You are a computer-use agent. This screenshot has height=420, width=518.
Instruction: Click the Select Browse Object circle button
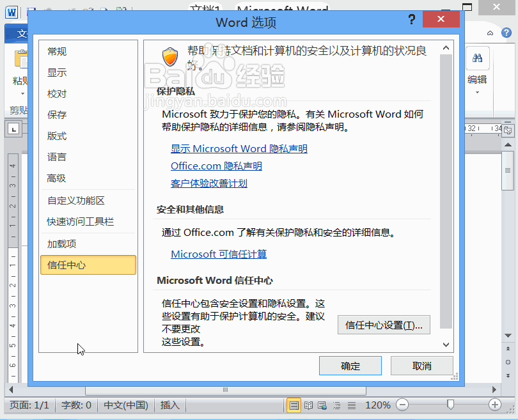pyautogui.click(x=508, y=362)
